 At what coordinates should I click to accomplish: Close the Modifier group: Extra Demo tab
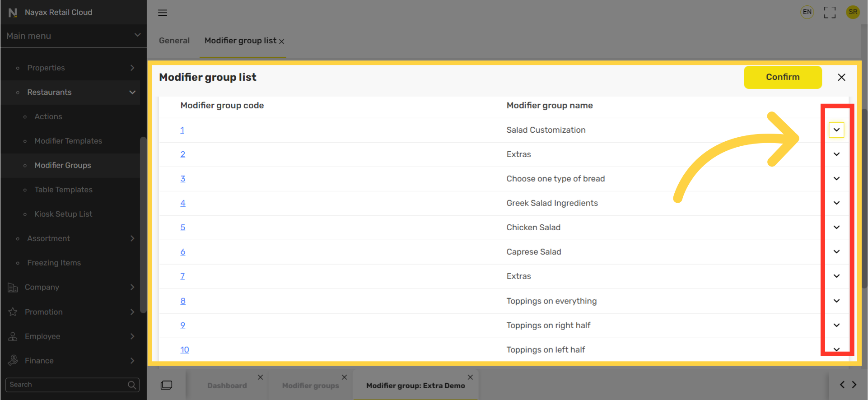[x=470, y=377]
